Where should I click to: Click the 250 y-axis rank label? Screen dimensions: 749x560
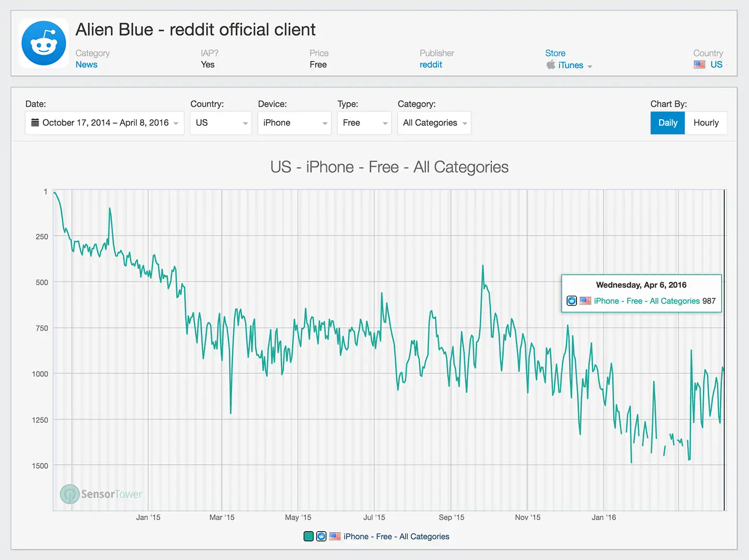[42, 236]
